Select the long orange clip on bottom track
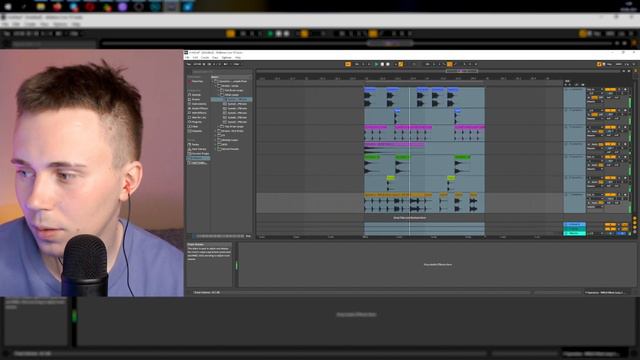 398,195
